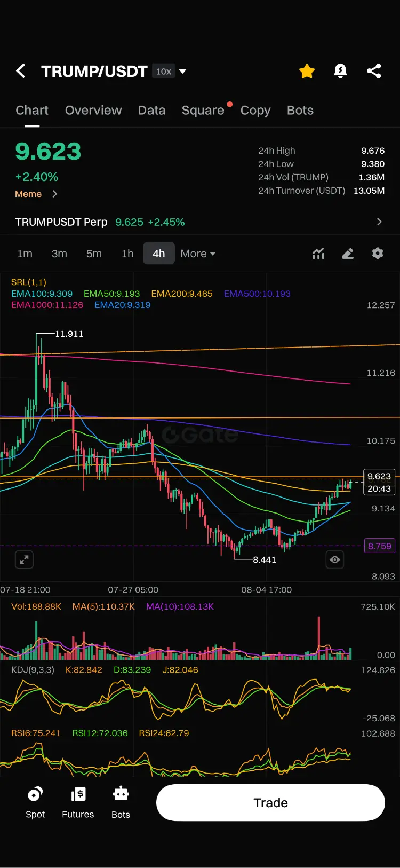Switch to the Overview tab
Screen dimensions: 400x868
[x=93, y=111]
